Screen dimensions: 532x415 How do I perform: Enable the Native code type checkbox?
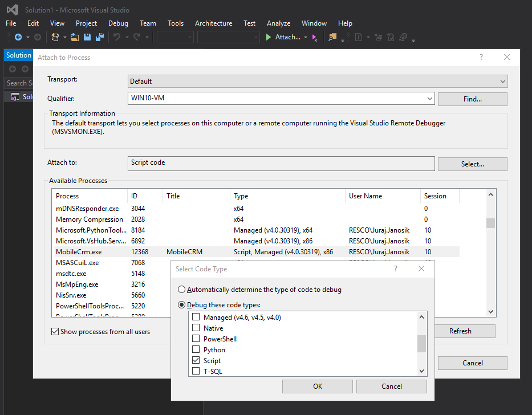click(x=196, y=328)
